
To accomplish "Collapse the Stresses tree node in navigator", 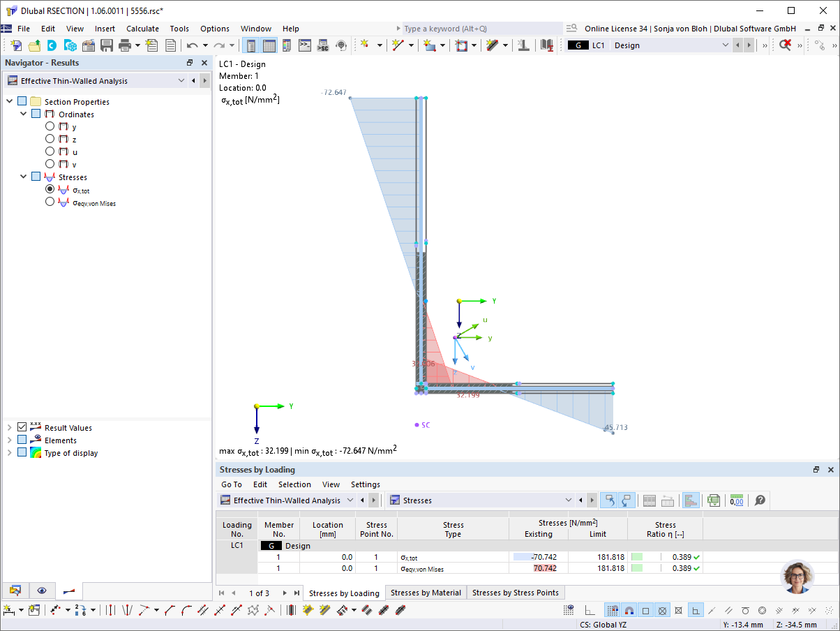I will 23,177.
